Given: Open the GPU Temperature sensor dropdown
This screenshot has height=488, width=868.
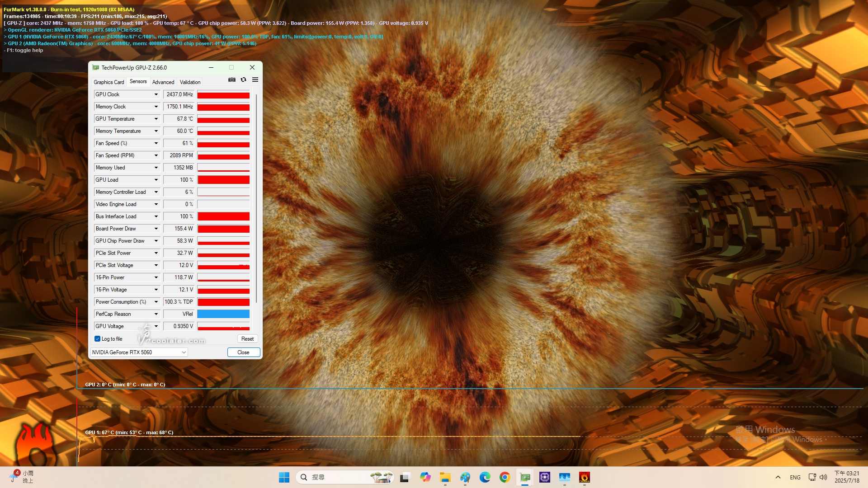Looking at the screenshot, I should click(156, 119).
